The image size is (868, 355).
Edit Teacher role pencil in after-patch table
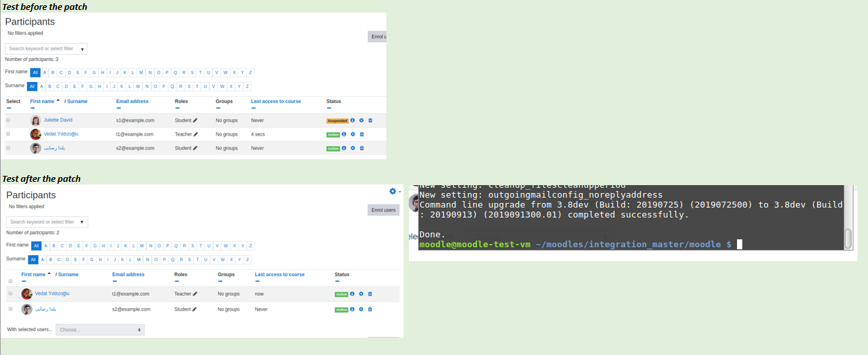195,294
